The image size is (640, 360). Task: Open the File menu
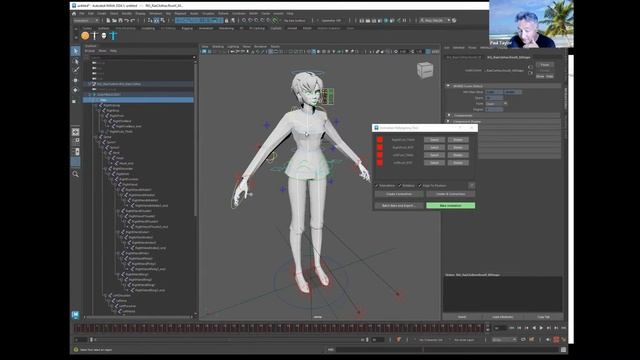(82, 13)
